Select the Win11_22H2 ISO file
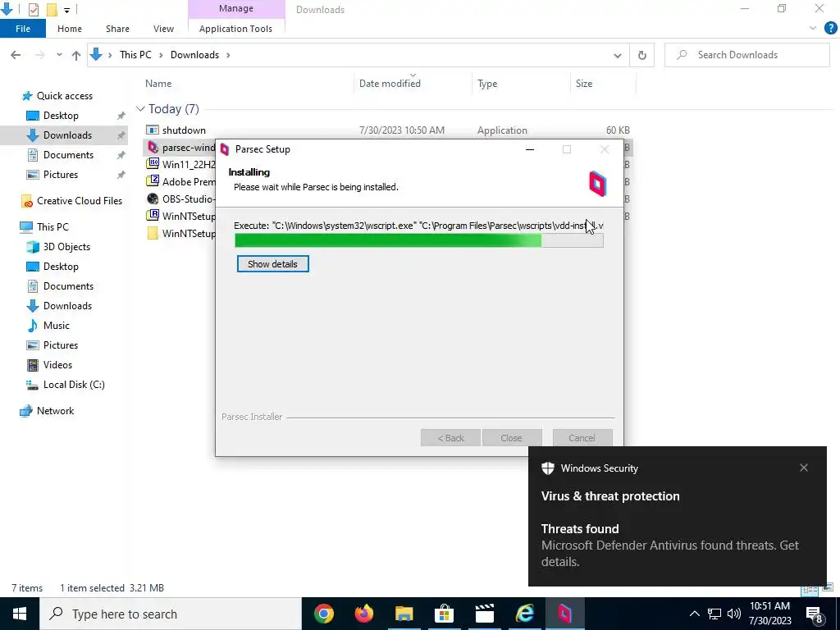The image size is (840, 630). point(181,164)
